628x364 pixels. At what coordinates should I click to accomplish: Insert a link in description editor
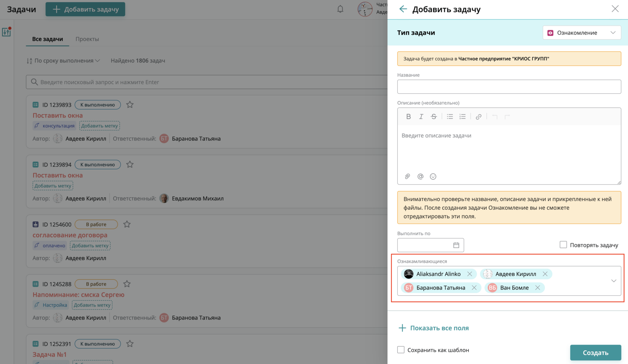[x=478, y=117]
